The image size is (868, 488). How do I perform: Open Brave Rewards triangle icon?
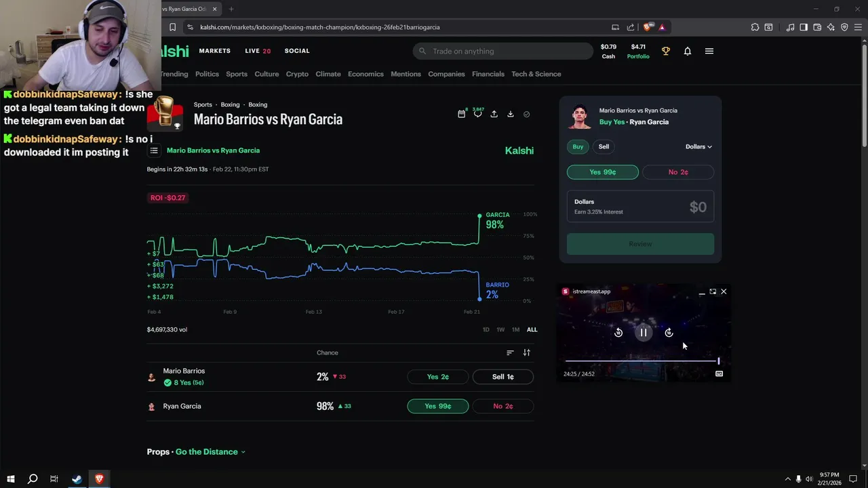click(662, 27)
